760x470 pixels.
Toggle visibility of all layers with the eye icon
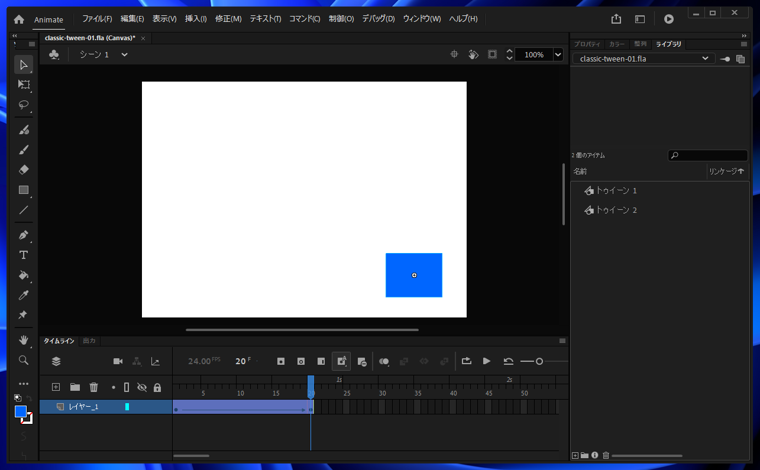click(142, 388)
